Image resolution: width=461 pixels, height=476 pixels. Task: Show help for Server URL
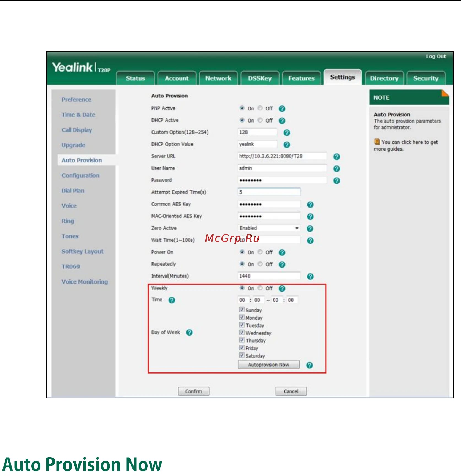click(x=336, y=157)
